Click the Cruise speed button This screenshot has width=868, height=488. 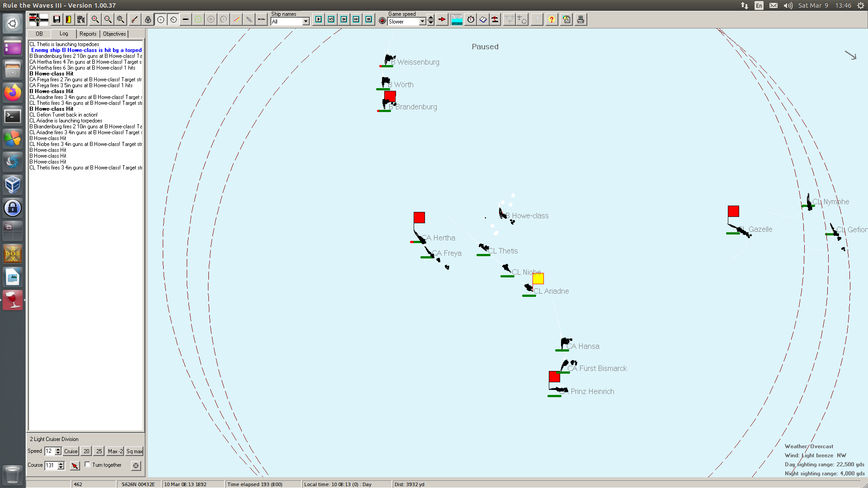[71, 451]
